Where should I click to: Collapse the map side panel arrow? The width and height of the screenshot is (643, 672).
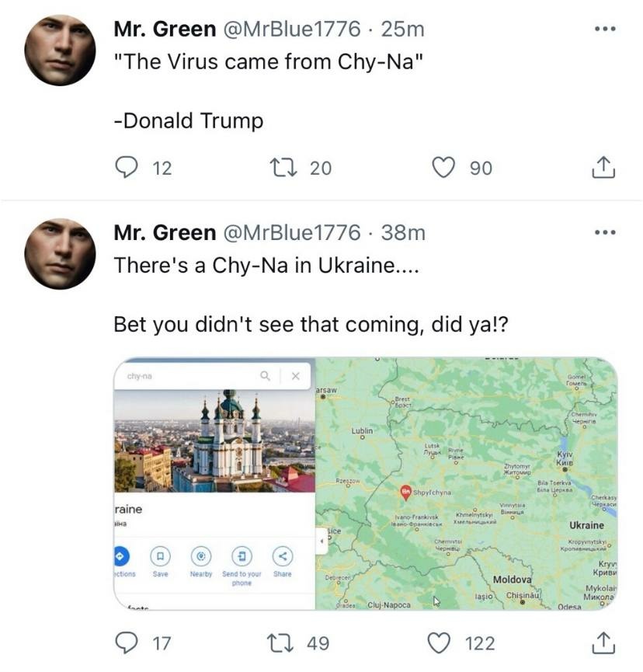pyautogui.click(x=321, y=539)
